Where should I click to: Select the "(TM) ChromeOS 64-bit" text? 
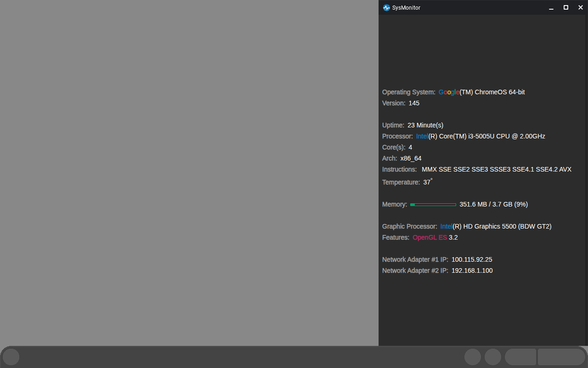[x=492, y=92]
